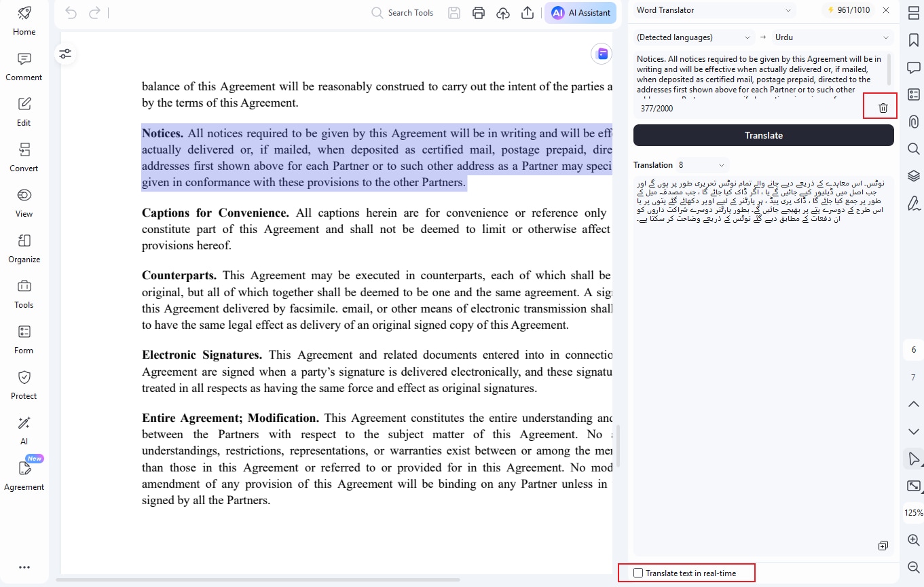924x587 pixels.
Task: Open the bookmarks panel icon
Action: [x=914, y=41]
